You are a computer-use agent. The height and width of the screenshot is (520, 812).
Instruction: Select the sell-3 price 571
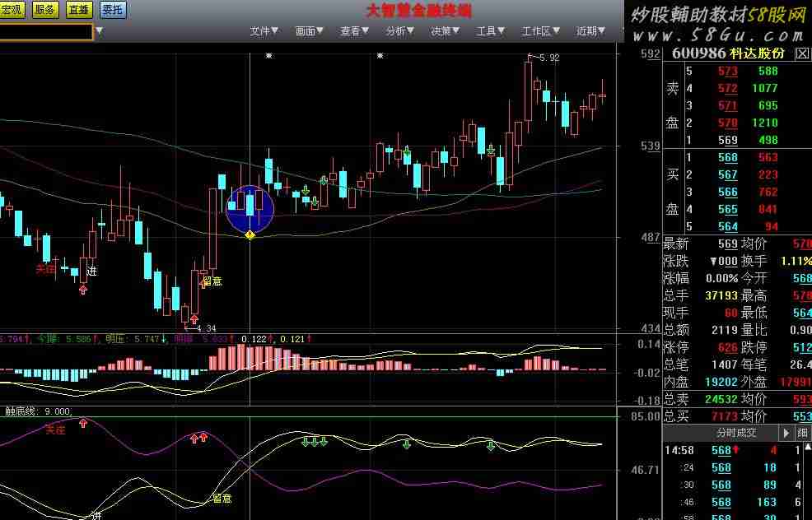point(728,105)
